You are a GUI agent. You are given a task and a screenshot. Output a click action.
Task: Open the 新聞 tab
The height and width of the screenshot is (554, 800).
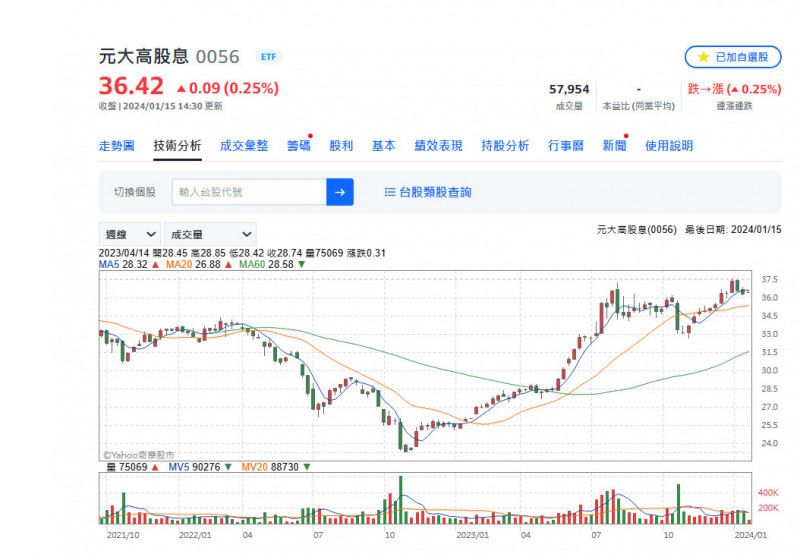click(x=614, y=146)
